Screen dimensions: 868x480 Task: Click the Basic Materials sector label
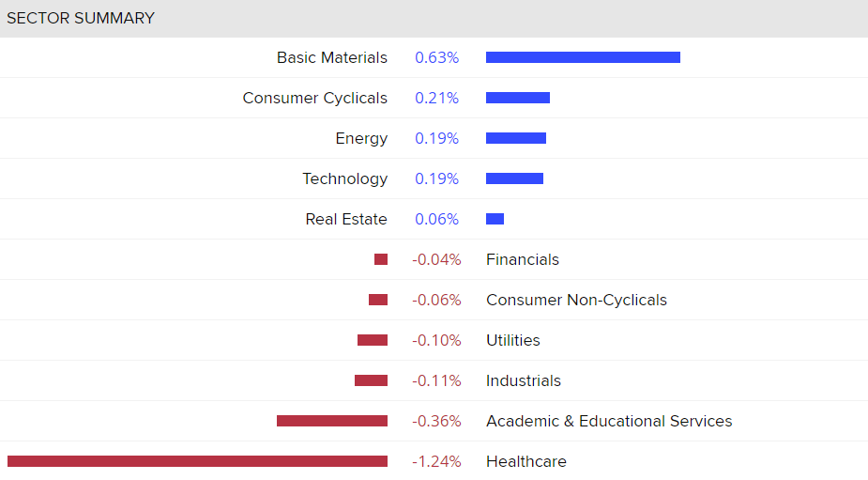pos(331,57)
